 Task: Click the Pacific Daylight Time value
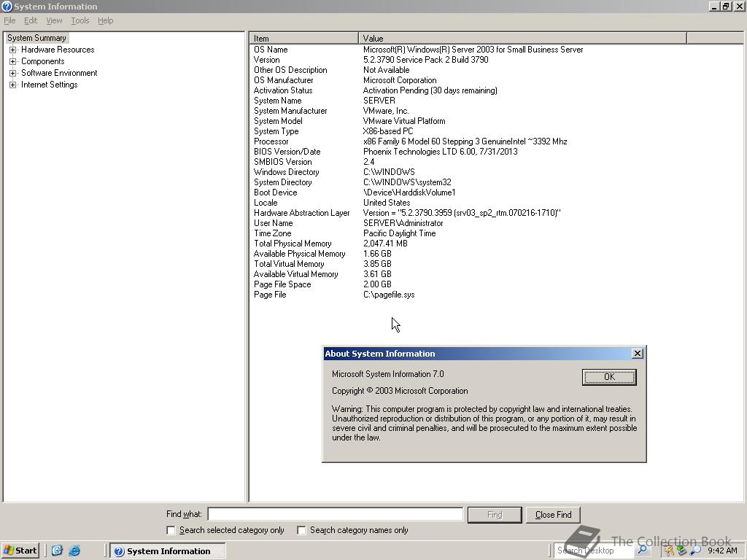399,233
